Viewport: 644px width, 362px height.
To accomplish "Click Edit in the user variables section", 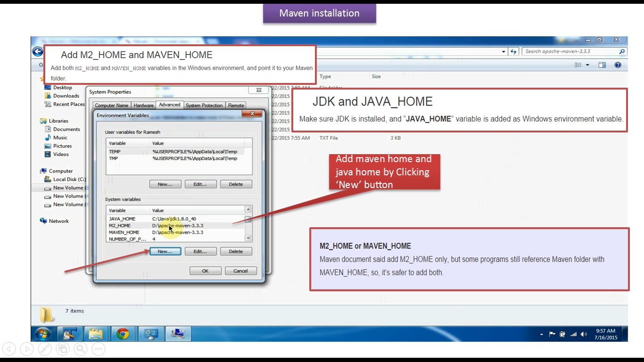I will click(200, 184).
